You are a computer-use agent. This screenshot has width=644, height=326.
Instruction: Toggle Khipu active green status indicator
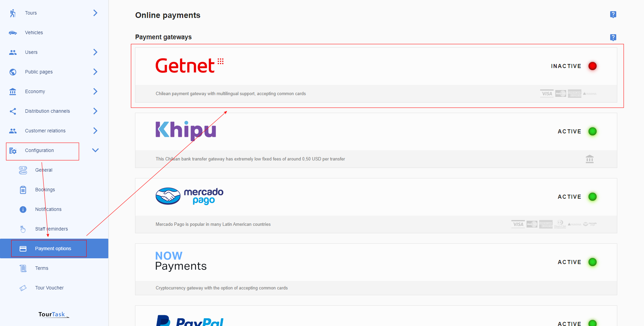click(592, 131)
